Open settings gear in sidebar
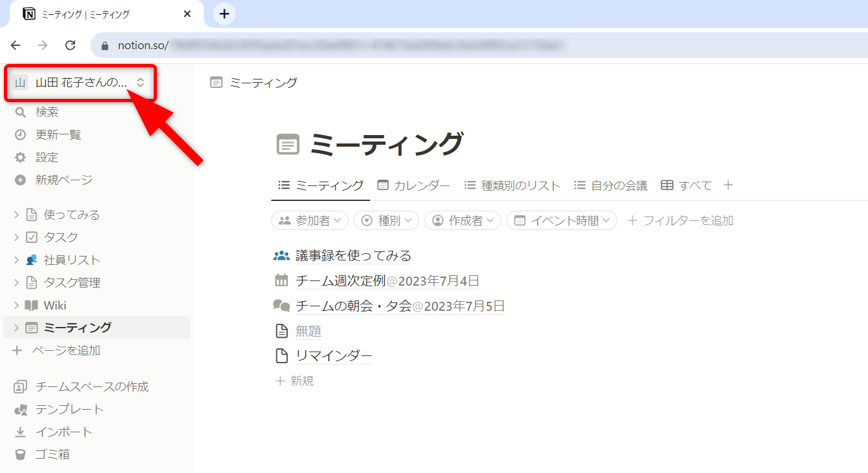The height and width of the screenshot is (473, 868). tap(20, 158)
